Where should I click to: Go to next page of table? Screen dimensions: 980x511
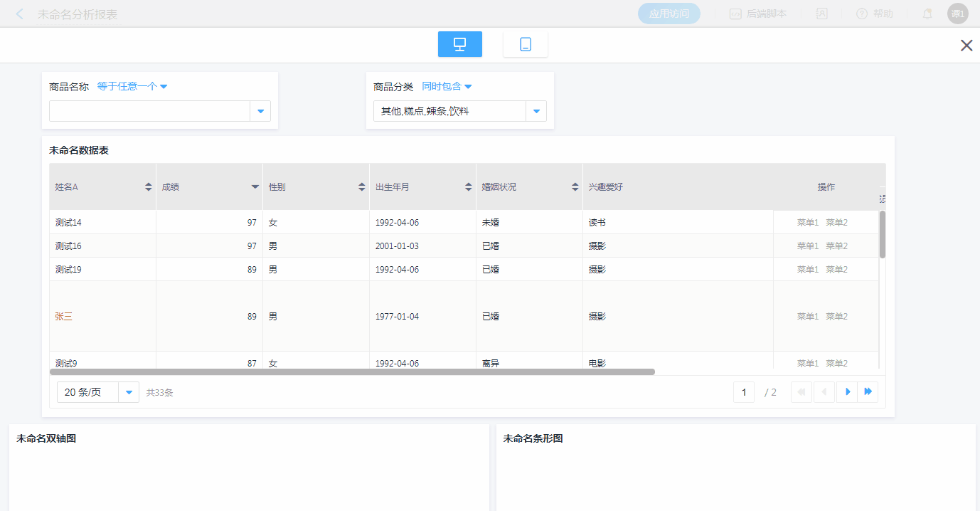tap(847, 392)
